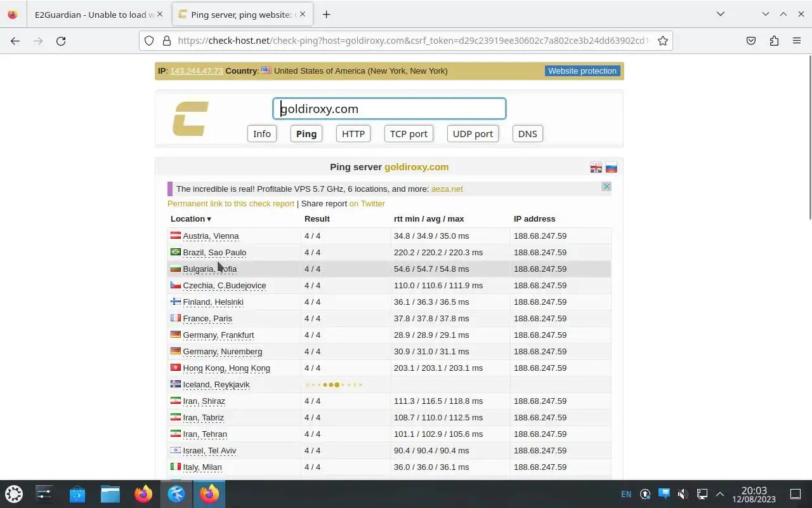This screenshot has height=508, width=812.
Task: Open the UDP port check
Action: [473, 134]
